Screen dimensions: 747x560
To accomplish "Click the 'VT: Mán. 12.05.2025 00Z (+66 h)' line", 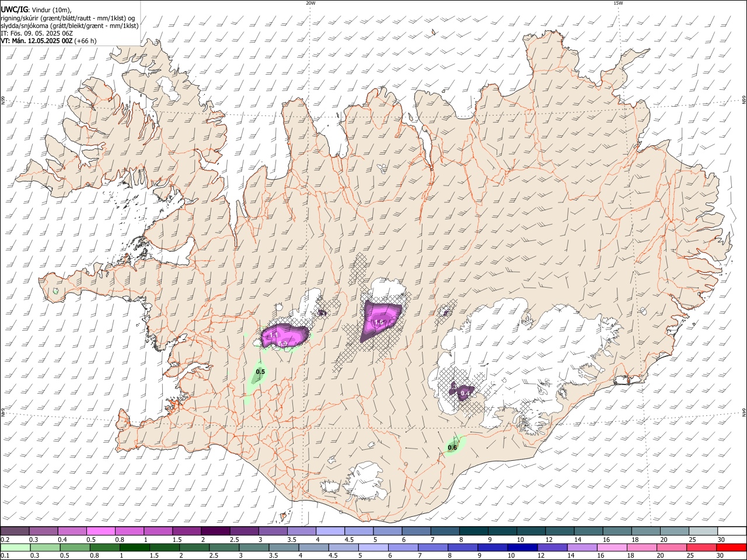I will click(48, 41).
